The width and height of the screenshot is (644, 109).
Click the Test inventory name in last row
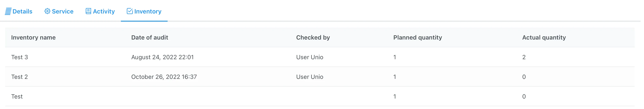point(17,97)
